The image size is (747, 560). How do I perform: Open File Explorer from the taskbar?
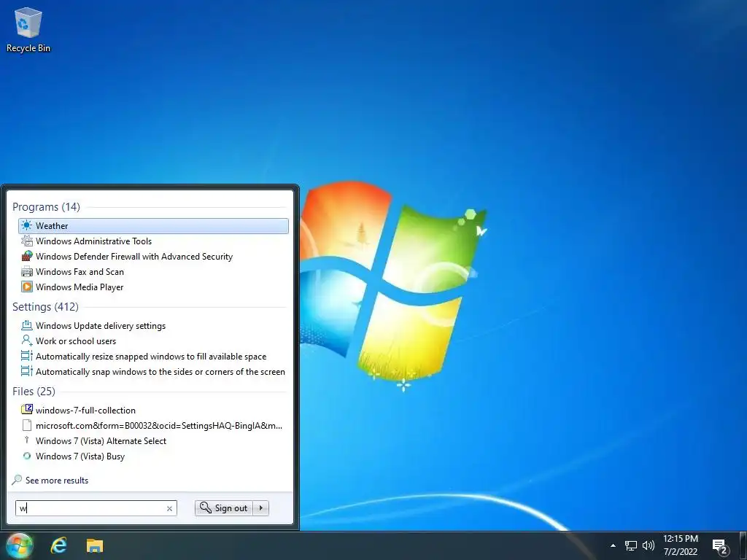tap(95, 545)
